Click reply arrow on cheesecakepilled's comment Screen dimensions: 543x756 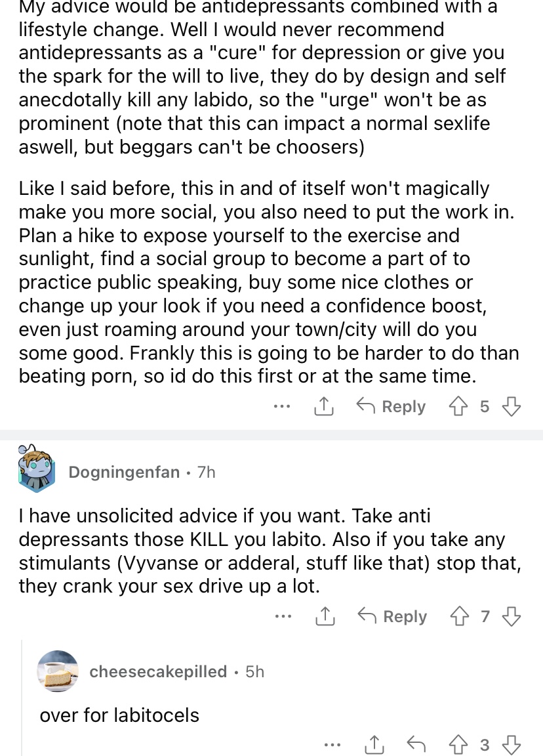[x=416, y=744]
